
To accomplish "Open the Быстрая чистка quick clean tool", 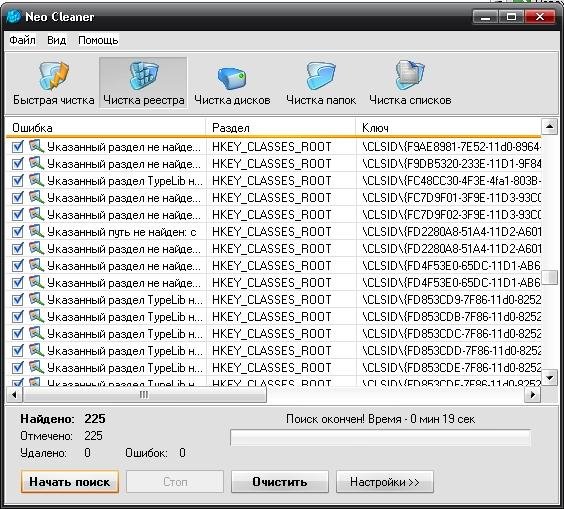I will [54, 83].
